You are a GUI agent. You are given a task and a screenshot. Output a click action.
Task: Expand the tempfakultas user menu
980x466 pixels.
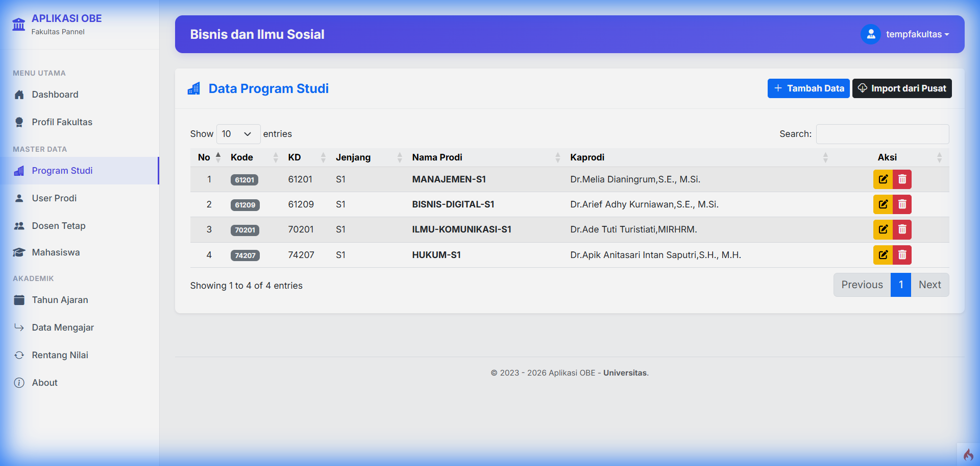pyautogui.click(x=917, y=34)
